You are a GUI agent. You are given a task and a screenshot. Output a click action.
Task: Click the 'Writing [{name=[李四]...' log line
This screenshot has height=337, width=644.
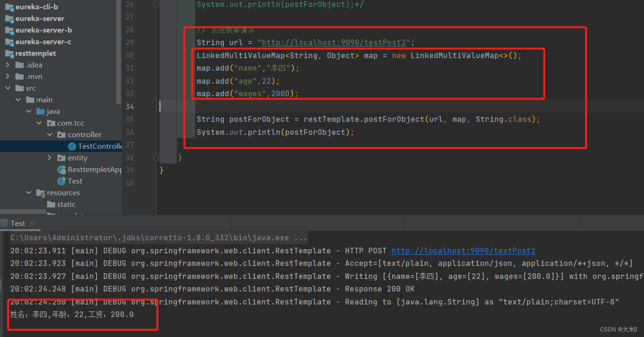click(x=327, y=276)
